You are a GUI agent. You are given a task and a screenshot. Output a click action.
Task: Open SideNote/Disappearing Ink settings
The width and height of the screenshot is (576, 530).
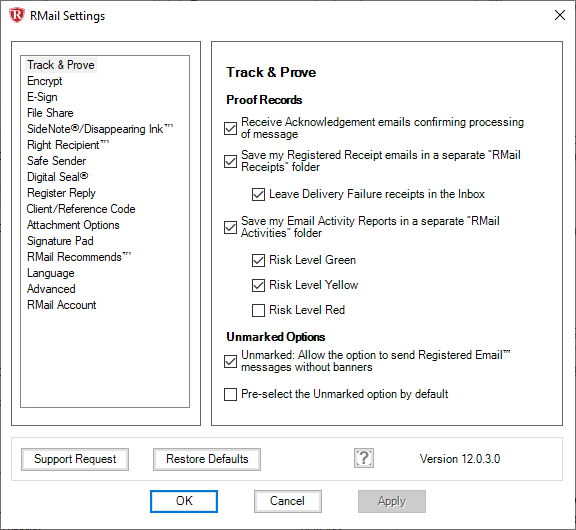point(100,129)
